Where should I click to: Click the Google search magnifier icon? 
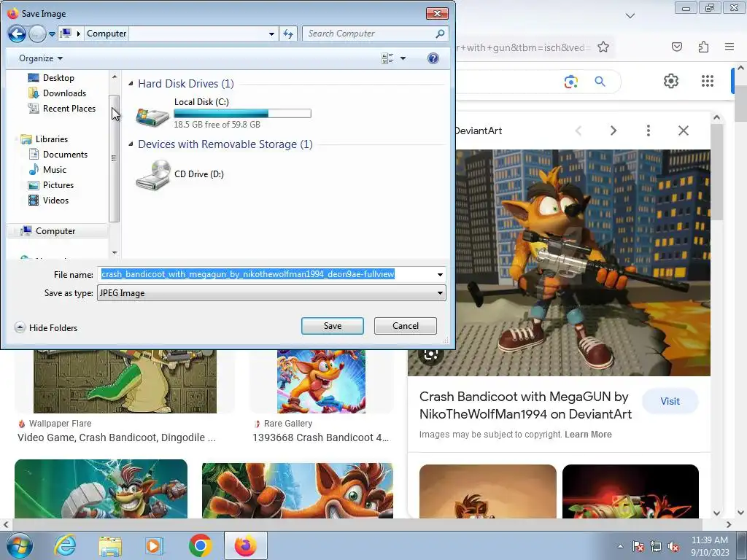pyautogui.click(x=600, y=82)
